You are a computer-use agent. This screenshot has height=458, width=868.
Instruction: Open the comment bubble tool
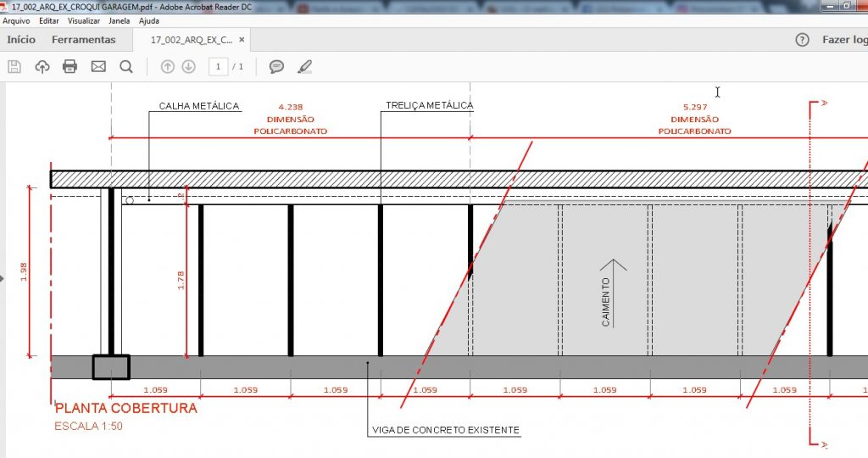tap(277, 67)
